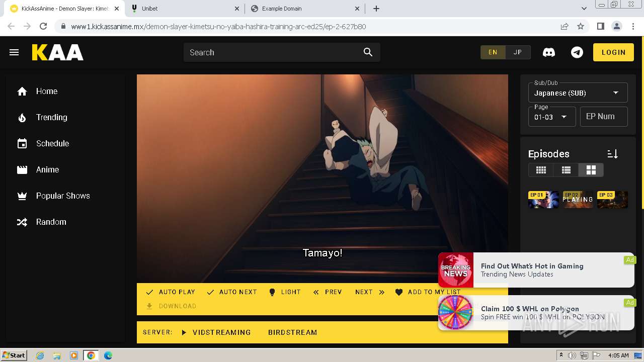
Task: Toggle Auto Next option
Action: [x=232, y=292]
